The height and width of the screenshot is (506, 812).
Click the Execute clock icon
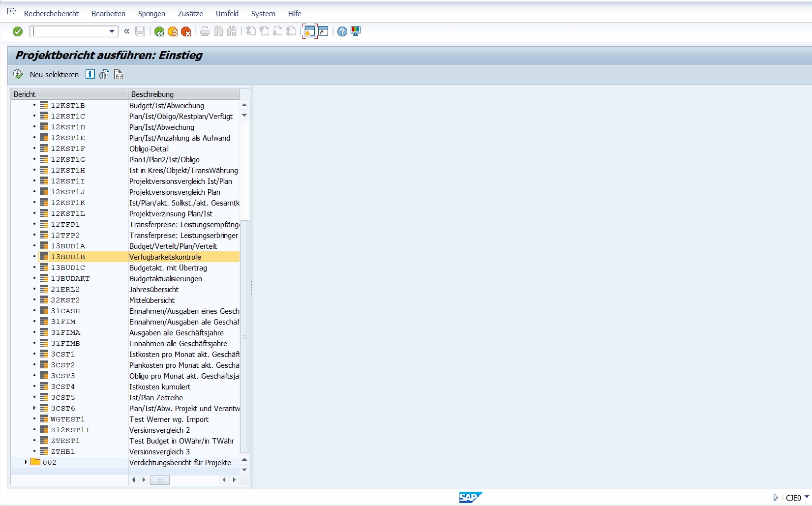(18, 74)
